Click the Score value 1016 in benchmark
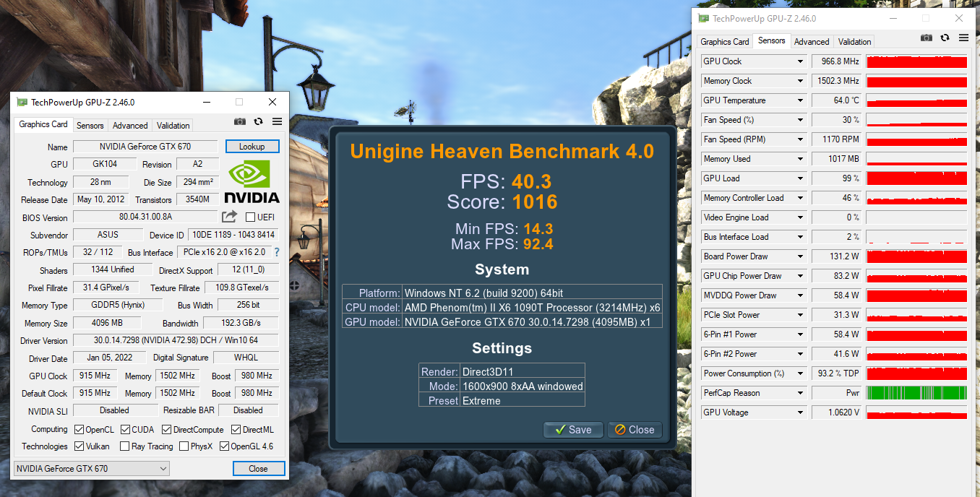Image resolution: width=980 pixels, height=497 pixels. [535, 202]
